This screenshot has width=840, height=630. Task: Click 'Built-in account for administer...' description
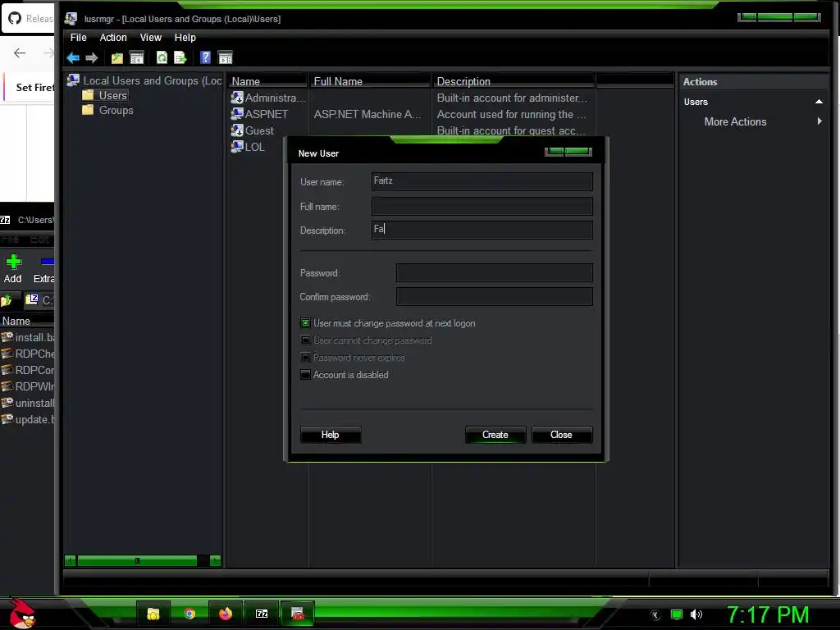pos(512,98)
